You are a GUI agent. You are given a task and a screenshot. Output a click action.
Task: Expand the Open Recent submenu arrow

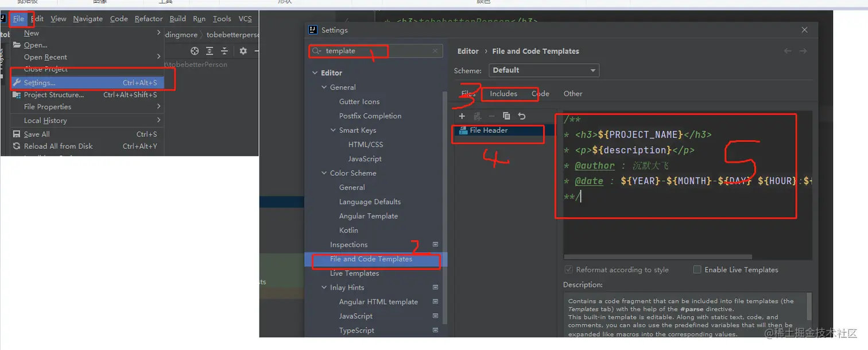(x=158, y=57)
